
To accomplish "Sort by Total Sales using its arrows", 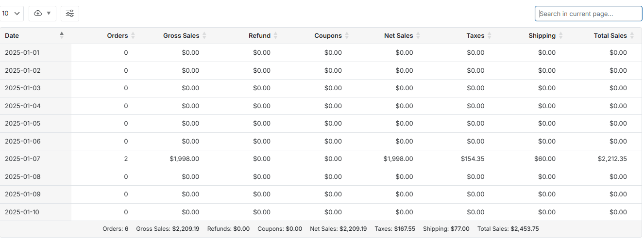I will click(x=632, y=36).
